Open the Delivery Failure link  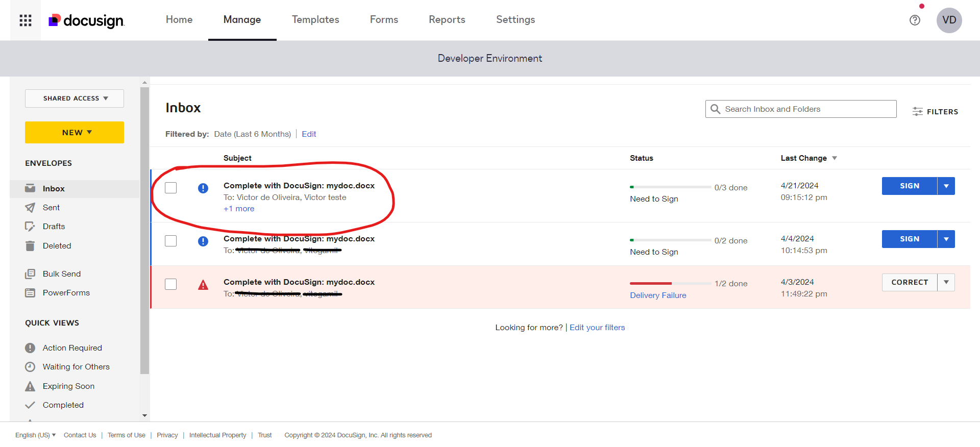click(658, 295)
